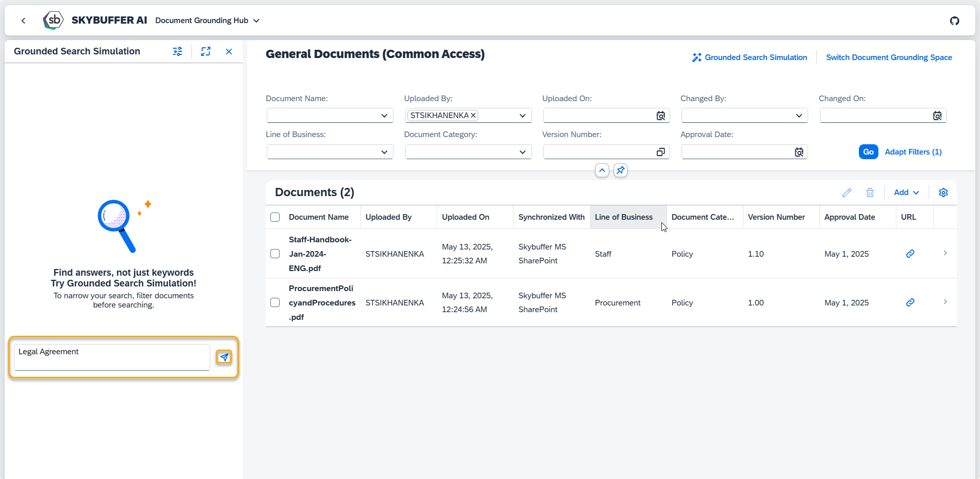This screenshot has width=980, height=479.
Task: Click Staff-Handbook-Jan-2024-ENG.pdf document name
Action: coord(320,254)
